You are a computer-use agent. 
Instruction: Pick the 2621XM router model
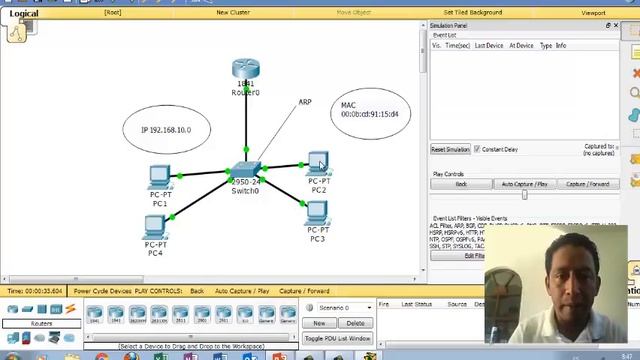coord(159,315)
